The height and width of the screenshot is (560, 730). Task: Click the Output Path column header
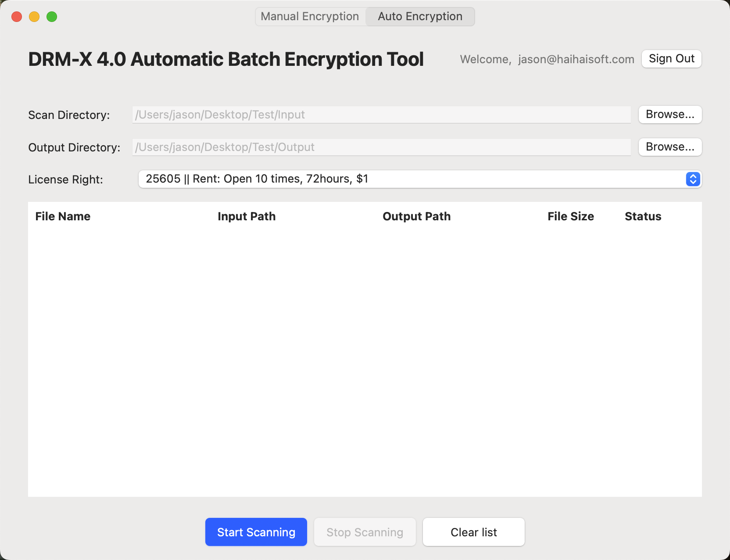(417, 216)
